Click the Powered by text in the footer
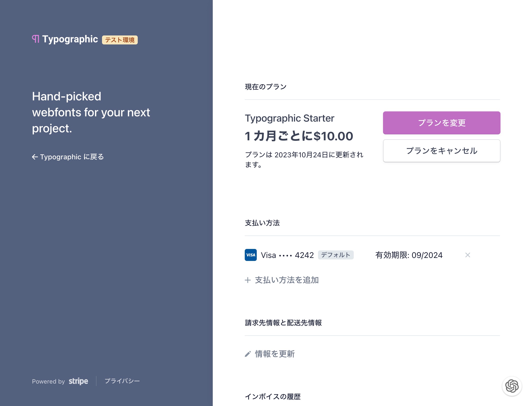532x406 pixels. click(48, 382)
